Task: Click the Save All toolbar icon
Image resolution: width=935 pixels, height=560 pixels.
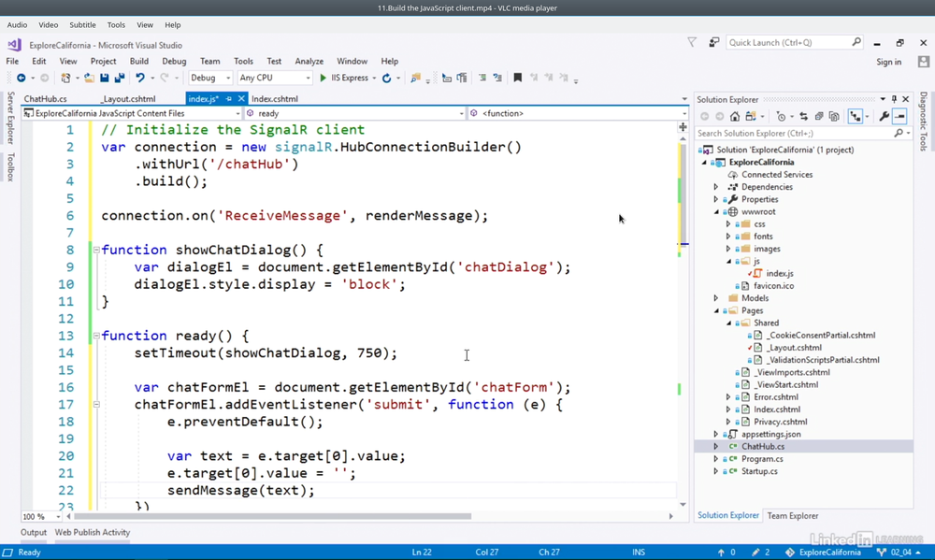Action: click(x=120, y=79)
